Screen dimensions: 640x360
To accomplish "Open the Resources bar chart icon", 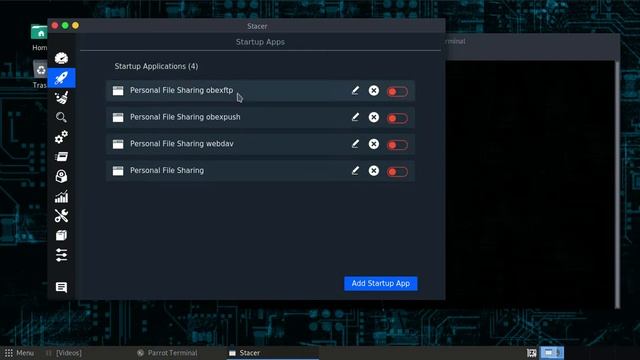I will 61,197.
